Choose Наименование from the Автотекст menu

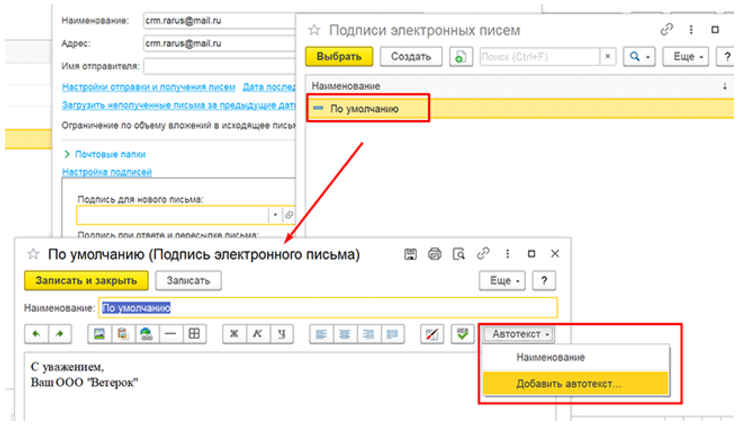550,357
